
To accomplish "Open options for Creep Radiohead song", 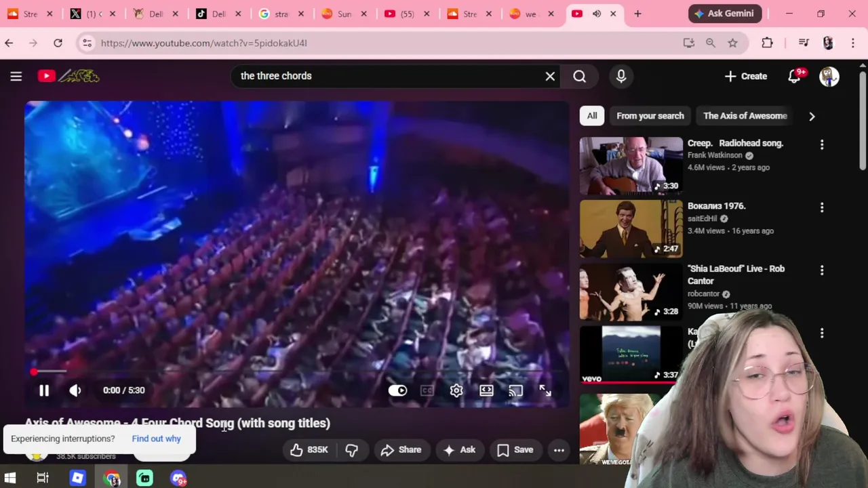I will pos(822,144).
